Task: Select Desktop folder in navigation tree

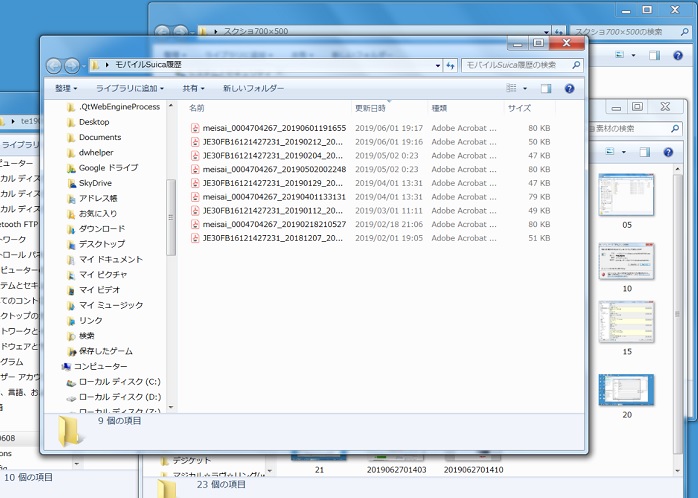Action: coord(94,122)
